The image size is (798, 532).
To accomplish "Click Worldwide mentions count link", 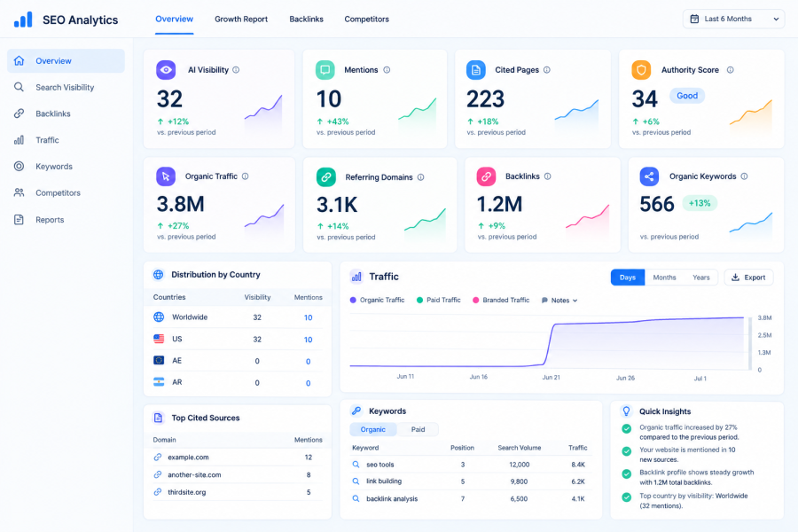I will tap(308, 317).
